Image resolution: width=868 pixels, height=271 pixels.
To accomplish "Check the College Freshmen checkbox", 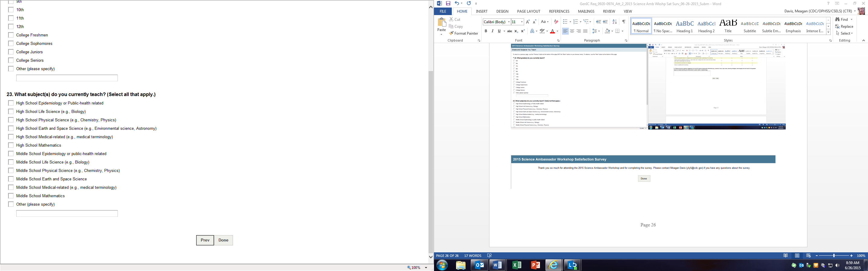I will pyautogui.click(x=11, y=35).
